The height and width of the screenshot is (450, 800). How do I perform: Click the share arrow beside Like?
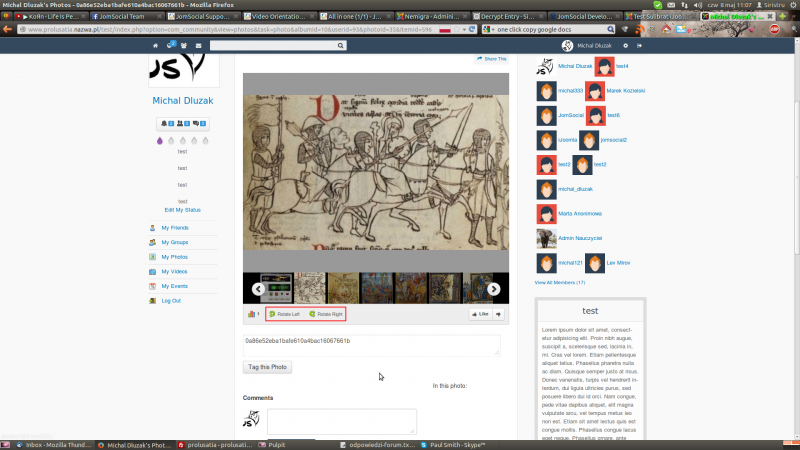(x=498, y=314)
